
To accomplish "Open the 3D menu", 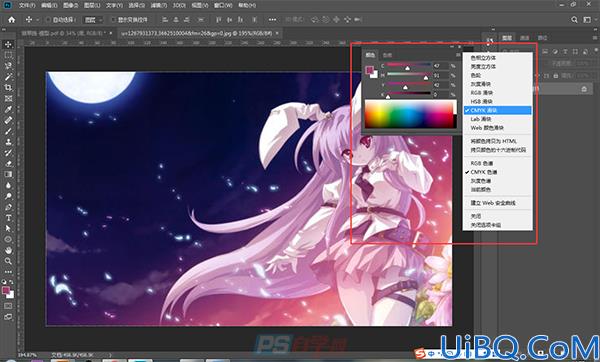I will tap(178, 5).
